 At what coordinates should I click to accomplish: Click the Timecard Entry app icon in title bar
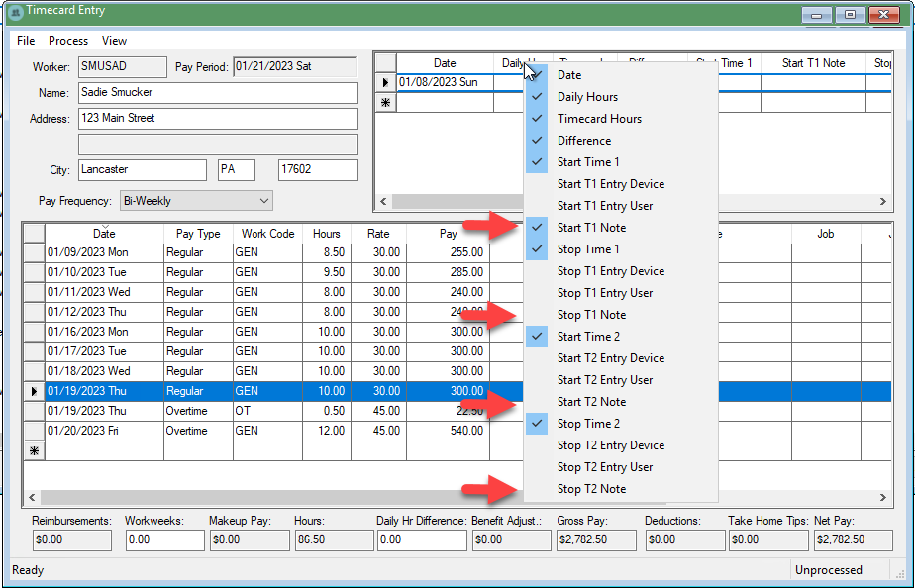tap(15, 13)
